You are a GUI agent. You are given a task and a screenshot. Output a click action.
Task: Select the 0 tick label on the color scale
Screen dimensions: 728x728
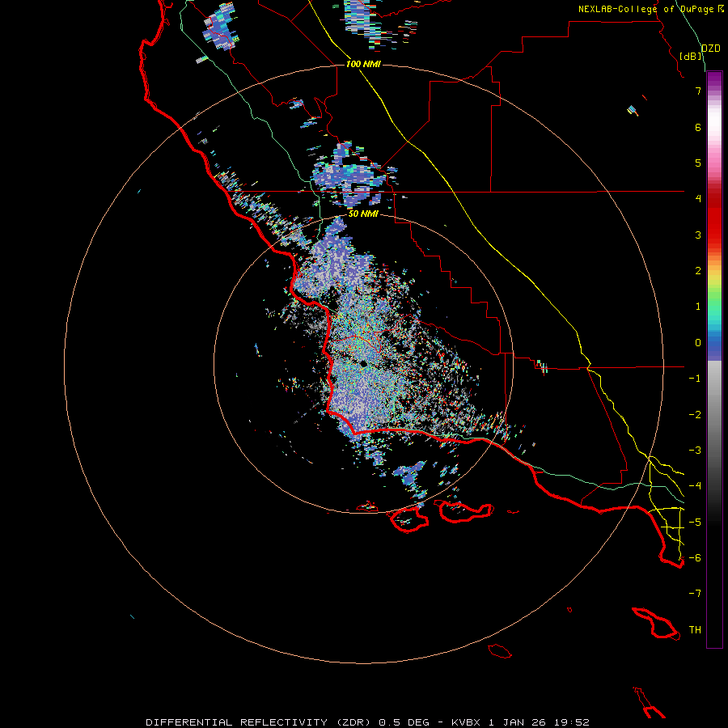(698, 343)
